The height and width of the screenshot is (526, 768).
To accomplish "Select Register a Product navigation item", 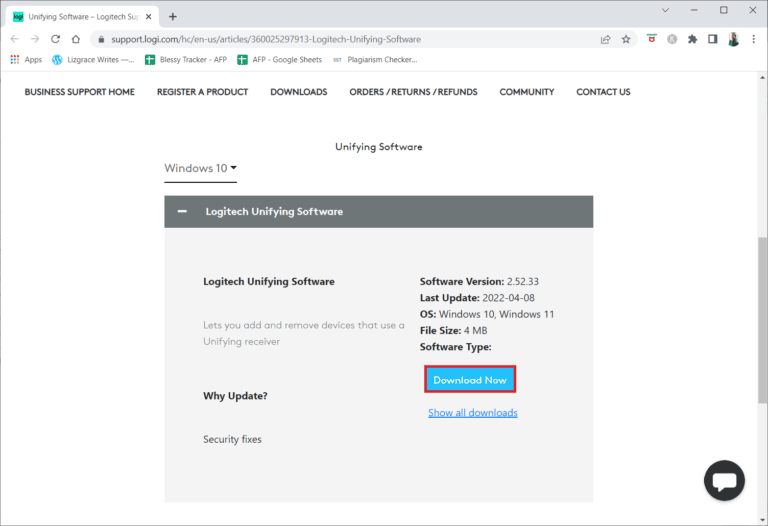I will click(x=202, y=92).
